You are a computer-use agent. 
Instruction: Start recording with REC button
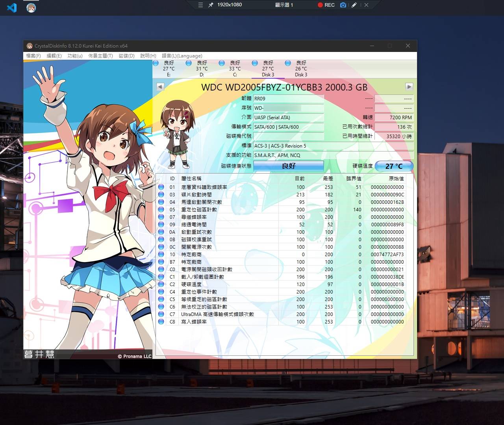point(326,5)
